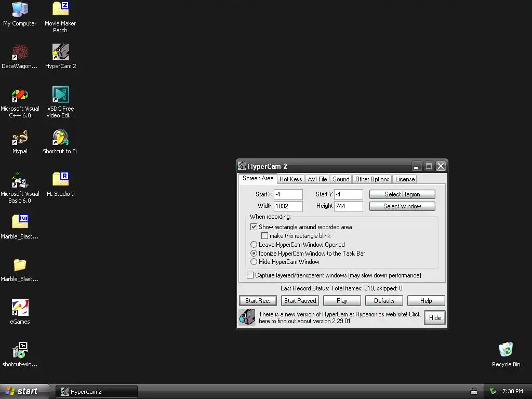
Task: Click the camera icon beside the update notice
Action: tap(247, 317)
